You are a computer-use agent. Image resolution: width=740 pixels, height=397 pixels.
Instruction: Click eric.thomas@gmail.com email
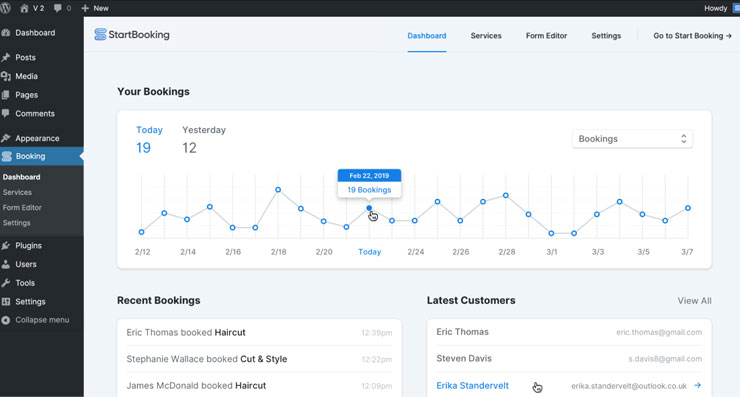(x=659, y=332)
